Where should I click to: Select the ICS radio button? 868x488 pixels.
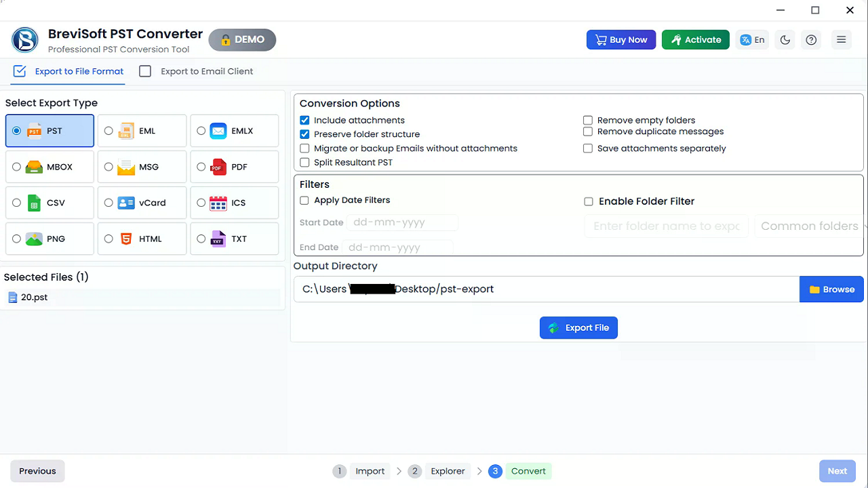coord(201,202)
